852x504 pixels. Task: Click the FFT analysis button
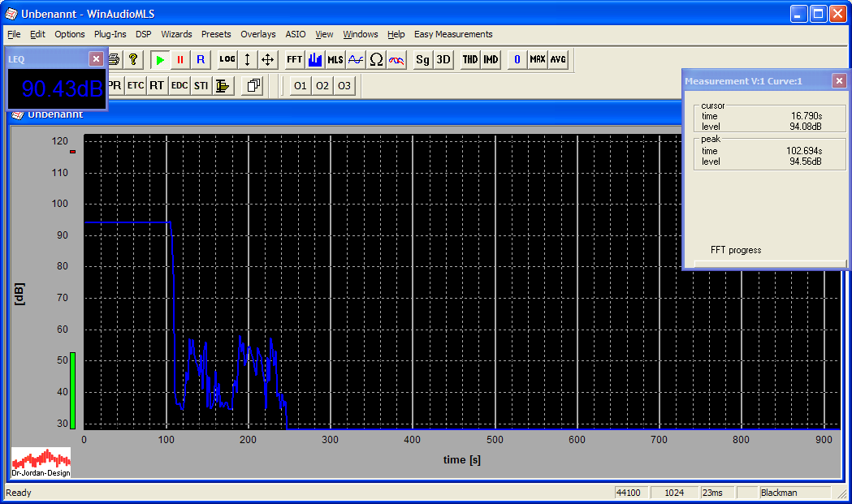pos(294,60)
